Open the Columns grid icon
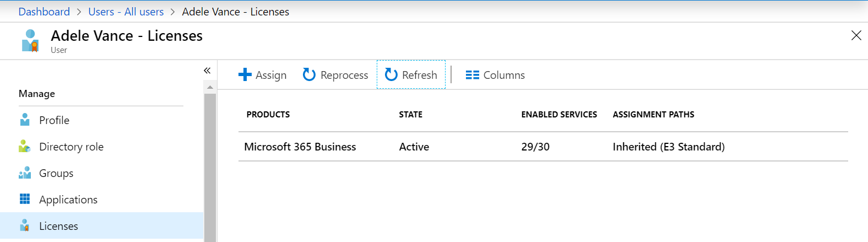The width and height of the screenshot is (868, 242). point(473,75)
